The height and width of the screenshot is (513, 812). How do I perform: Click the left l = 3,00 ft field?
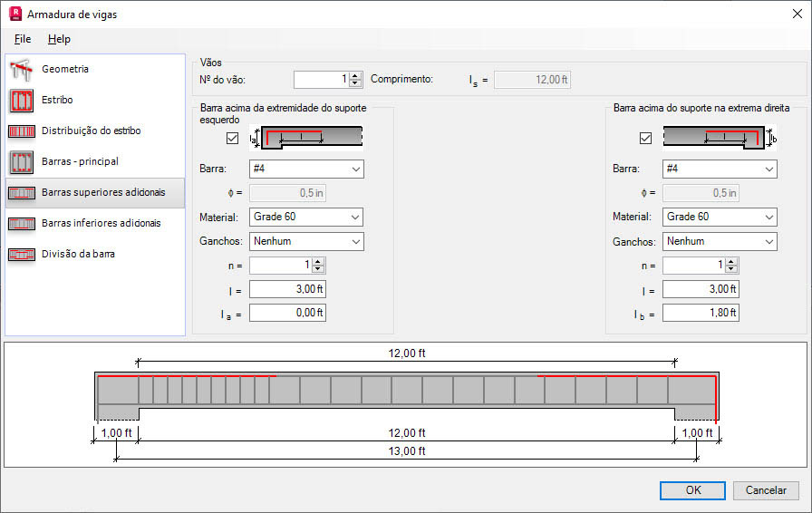pos(287,289)
